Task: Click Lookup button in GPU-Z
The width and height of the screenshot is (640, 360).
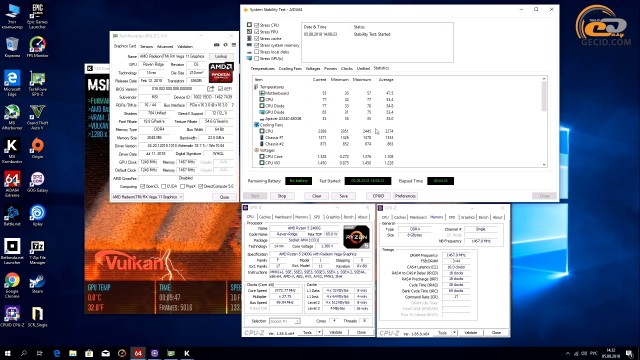Action: 221,56
